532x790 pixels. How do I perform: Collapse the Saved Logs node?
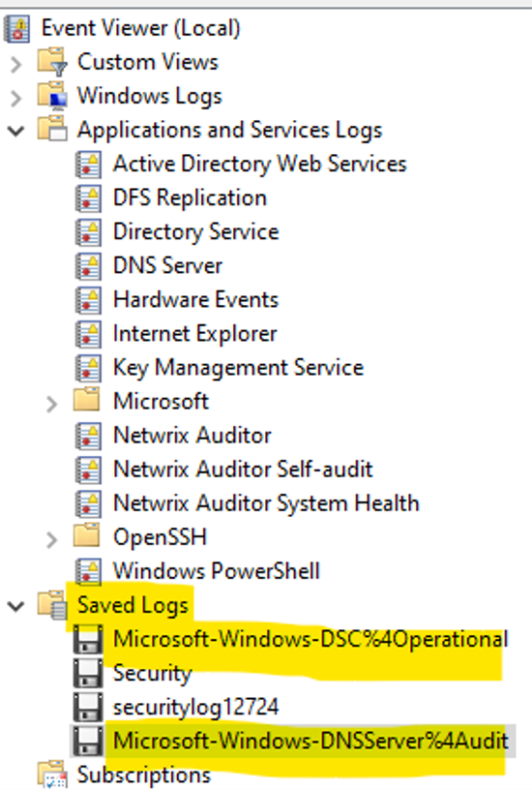pos(16,606)
